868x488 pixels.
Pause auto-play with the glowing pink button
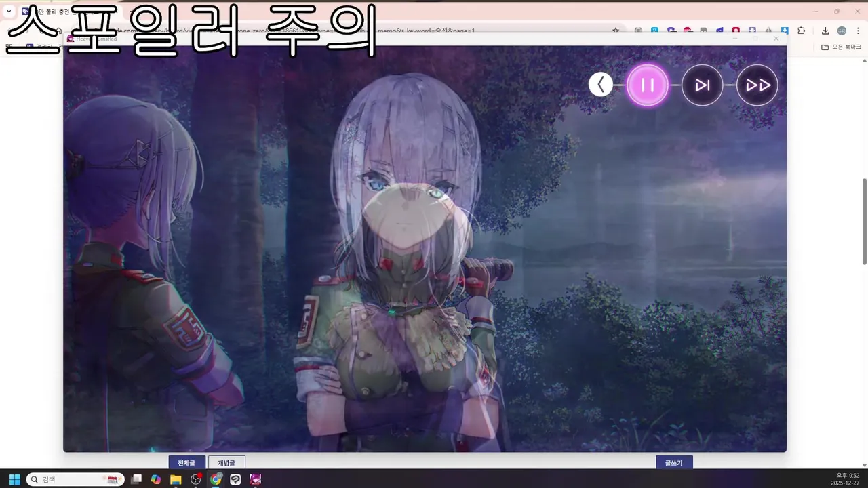(x=648, y=85)
